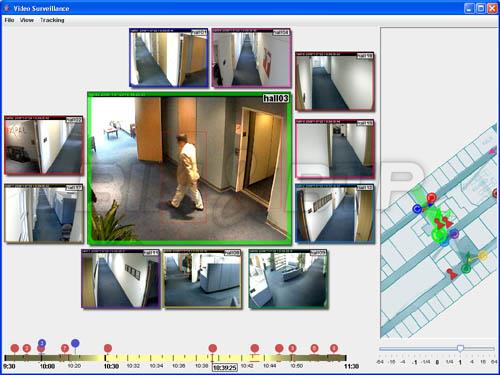Open green-bordered thumbnail showing lobby plants
The image size is (500, 375).
click(x=288, y=279)
